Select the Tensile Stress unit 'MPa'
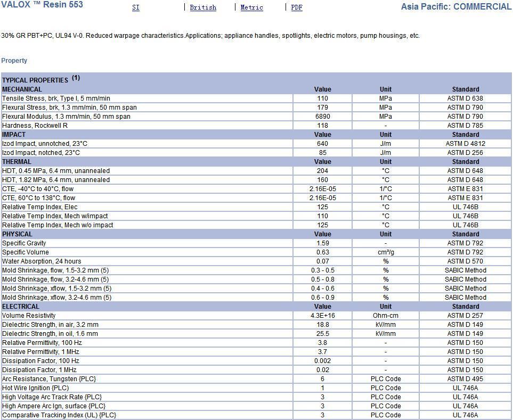Image resolution: width=513 pixels, height=420 pixels. point(386,98)
